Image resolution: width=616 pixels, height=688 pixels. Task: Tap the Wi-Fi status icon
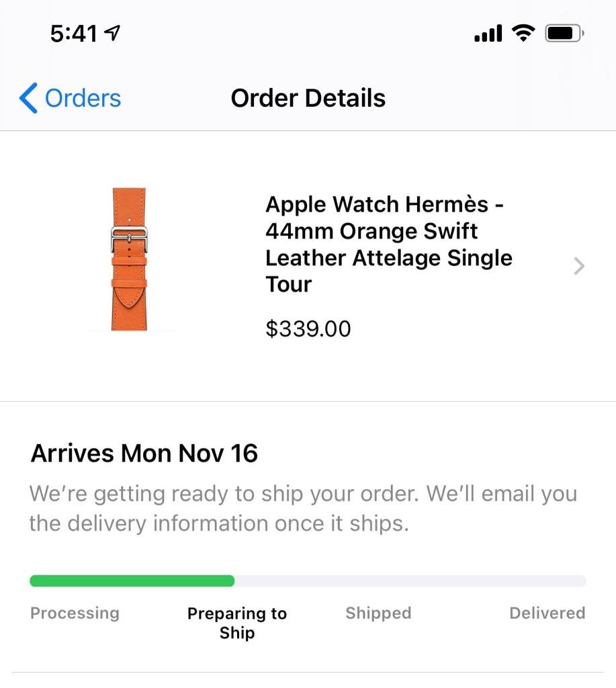[x=523, y=34]
